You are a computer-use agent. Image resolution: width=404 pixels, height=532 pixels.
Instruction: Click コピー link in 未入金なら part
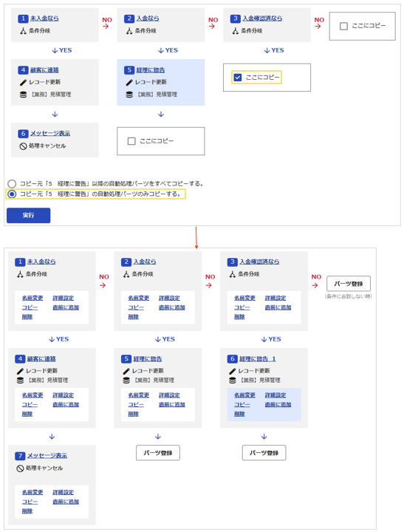point(30,307)
